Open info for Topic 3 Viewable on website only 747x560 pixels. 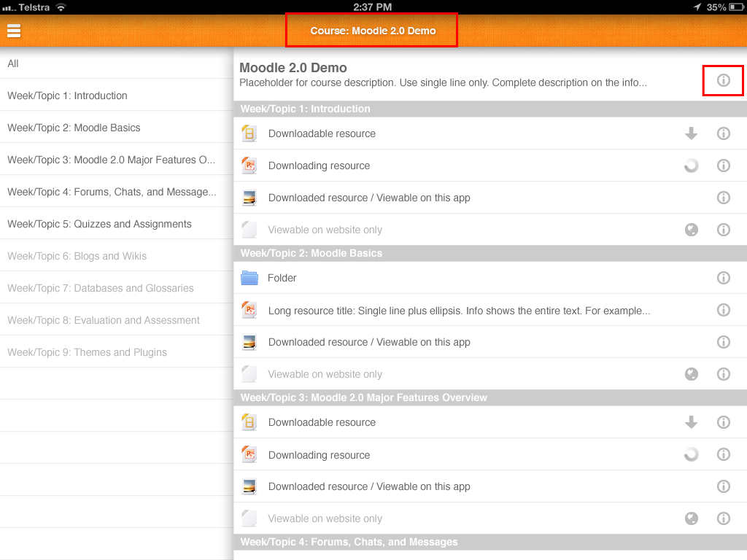[x=723, y=518]
